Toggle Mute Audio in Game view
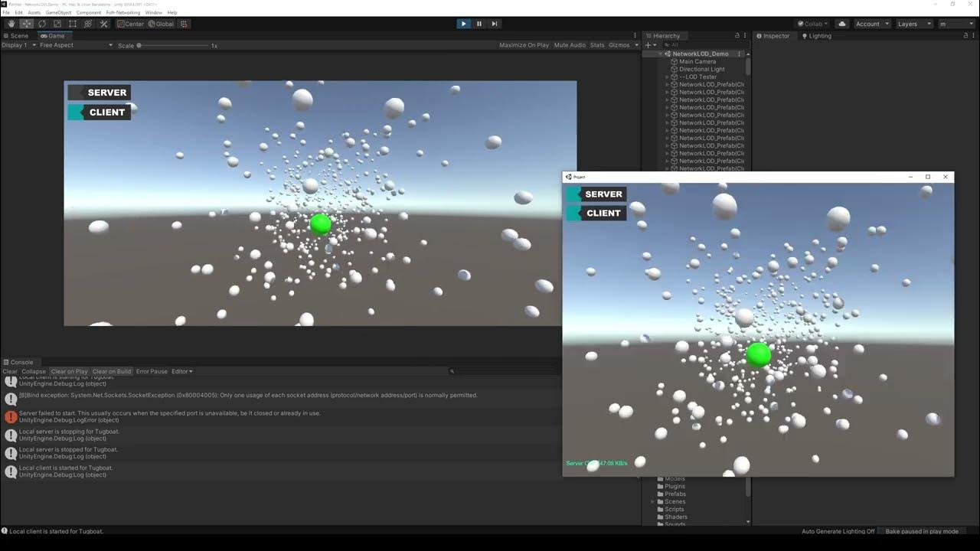980x551 pixels. coord(570,45)
